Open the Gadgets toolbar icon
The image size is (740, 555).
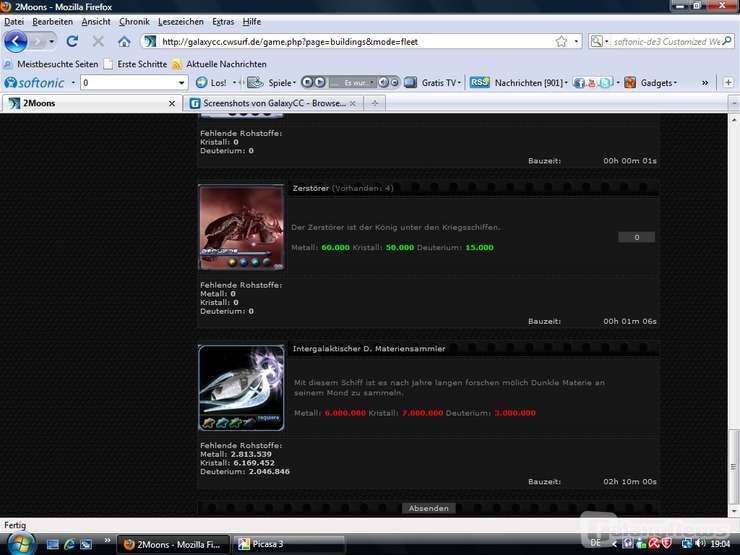pos(630,83)
